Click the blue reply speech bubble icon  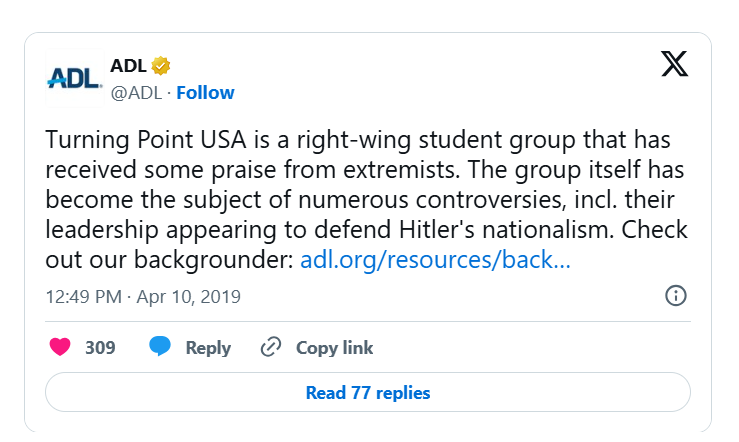pos(160,348)
